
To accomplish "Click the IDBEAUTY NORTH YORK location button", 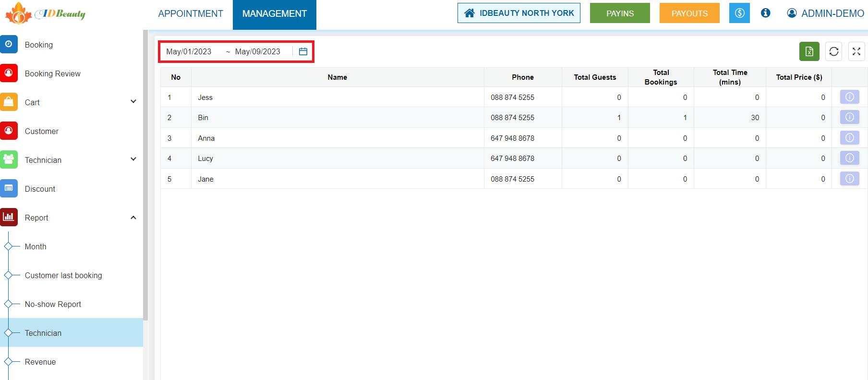I will pos(519,13).
